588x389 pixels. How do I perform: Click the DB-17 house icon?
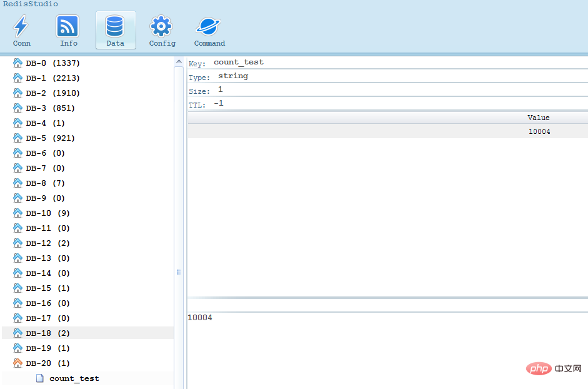17,318
